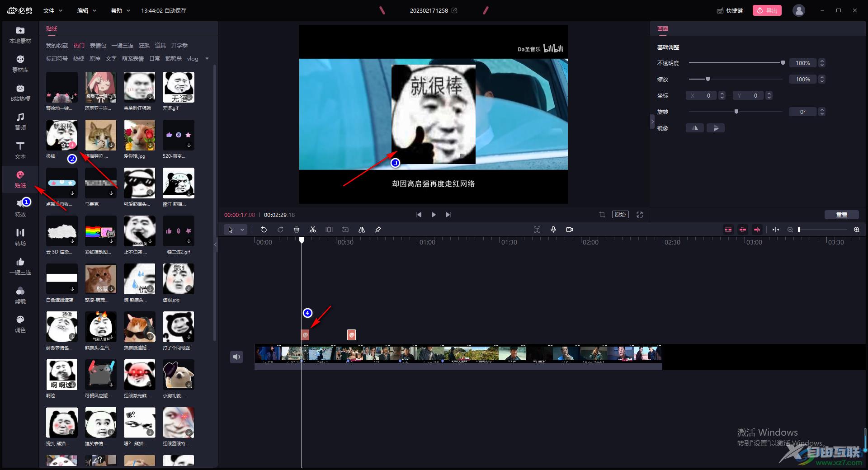The height and width of the screenshot is (470, 868).
Task: Open the preview crop tool
Action: [602, 215]
